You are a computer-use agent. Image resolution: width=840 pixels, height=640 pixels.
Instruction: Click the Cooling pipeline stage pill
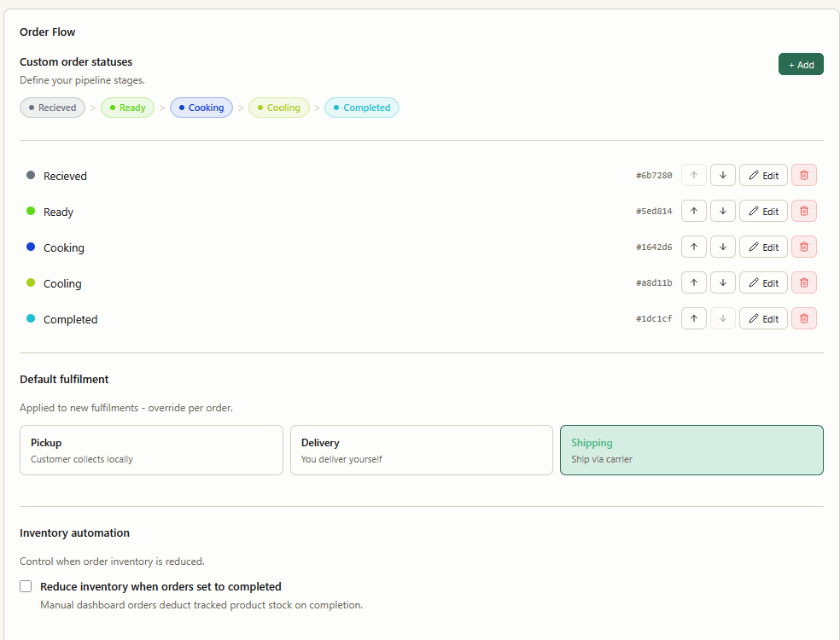(279, 108)
